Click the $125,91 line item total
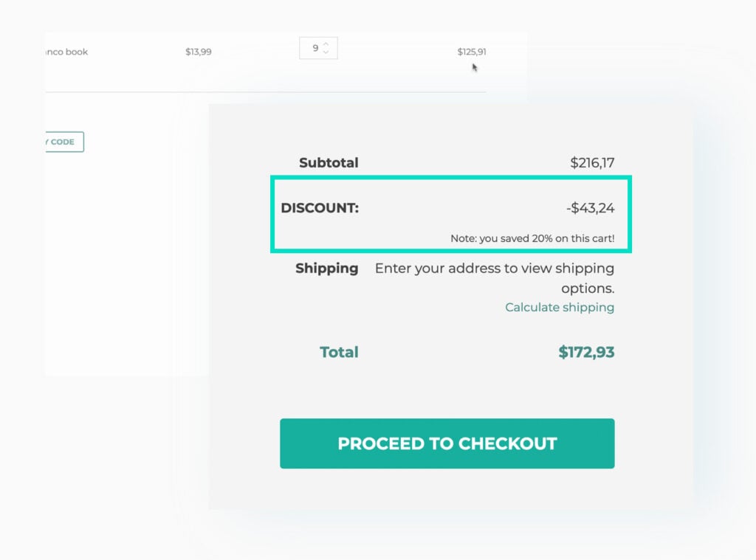 coord(471,52)
